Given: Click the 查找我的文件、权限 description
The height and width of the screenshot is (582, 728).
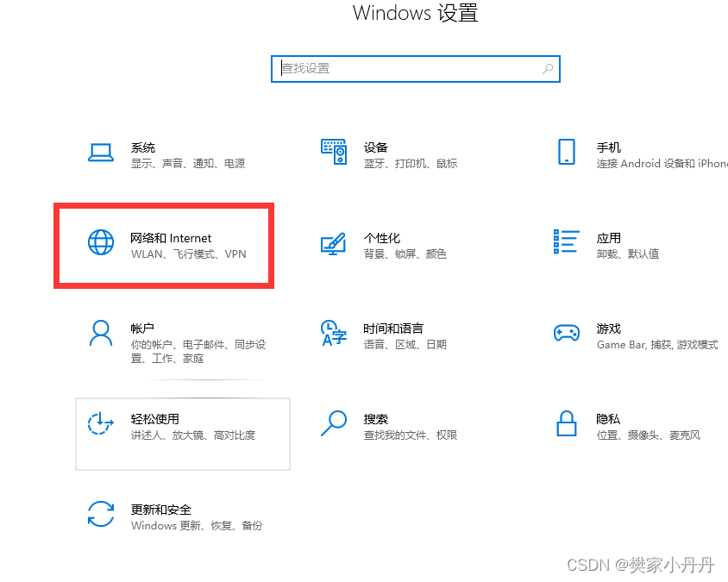Looking at the screenshot, I should point(411,435).
